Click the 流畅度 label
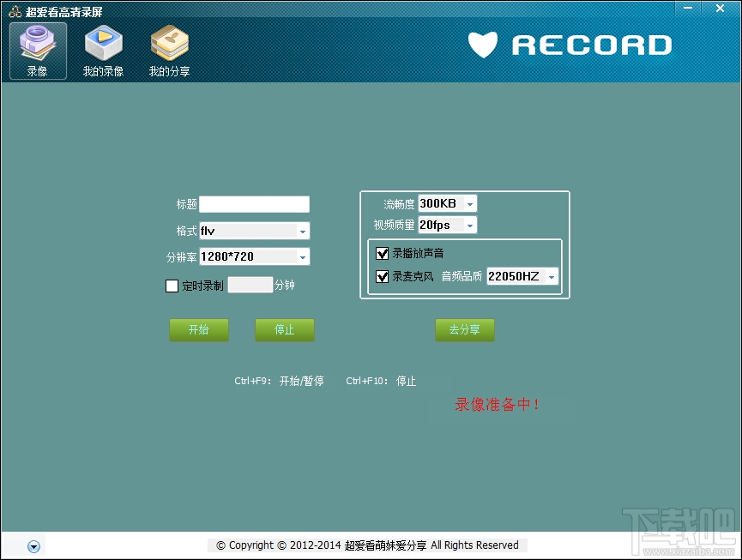This screenshot has width=742, height=560. pos(399,204)
